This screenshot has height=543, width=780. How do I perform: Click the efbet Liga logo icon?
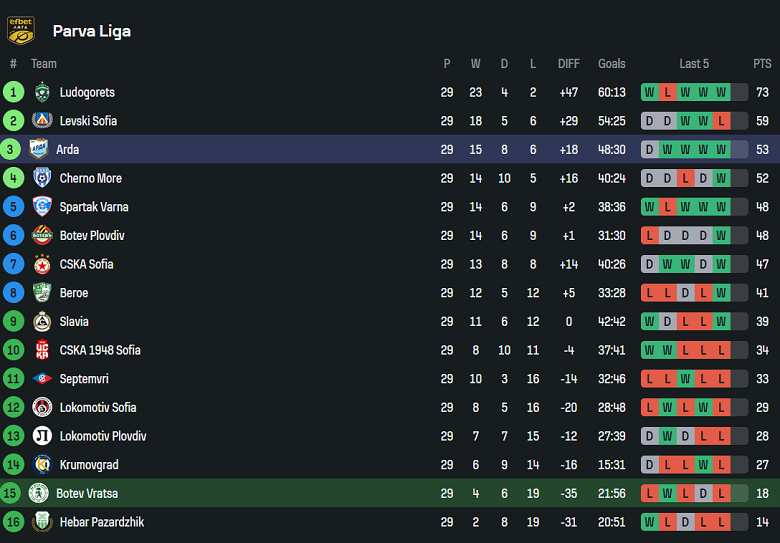[x=20, y=30]
